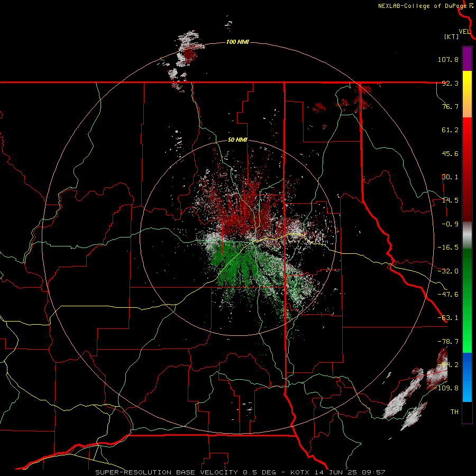The height and width of the screenshot is (476, 476).
Task: Select the -47.6 scale value
Action: pos(448,295)
